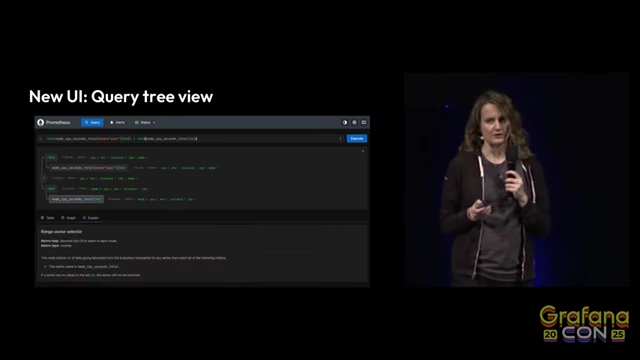Click the blue Execute button
Screen dimensions: 640x360
[357, 139]
